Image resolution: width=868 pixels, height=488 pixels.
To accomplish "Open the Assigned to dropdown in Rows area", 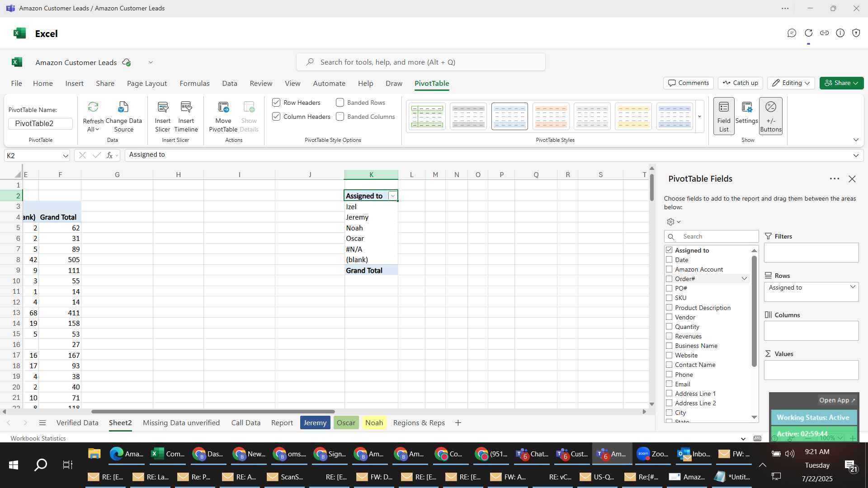I will (x=853, y=287).
